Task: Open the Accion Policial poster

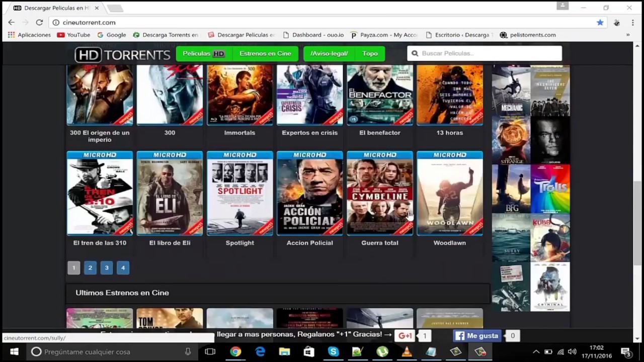Action: pos(309,193)
